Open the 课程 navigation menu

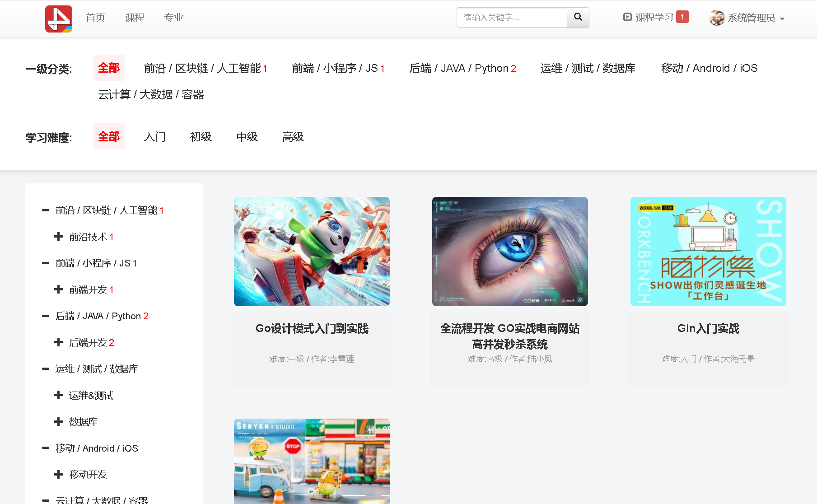[x=134, y=17]
